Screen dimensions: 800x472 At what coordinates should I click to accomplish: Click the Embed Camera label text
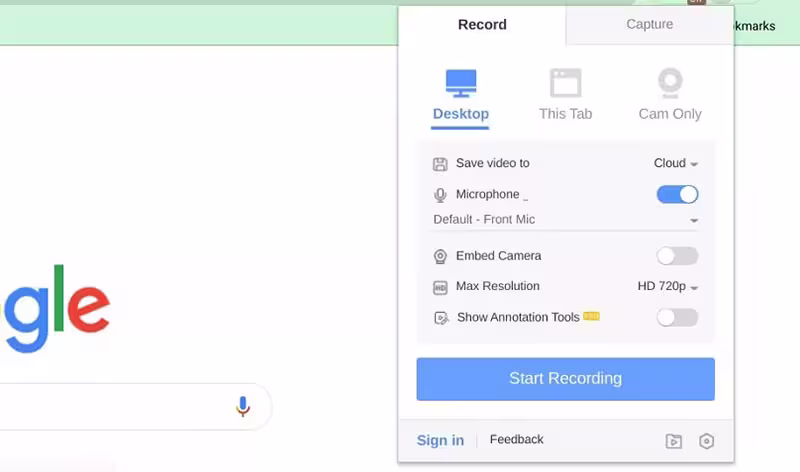pyautogui.click(x=498, y=256)
